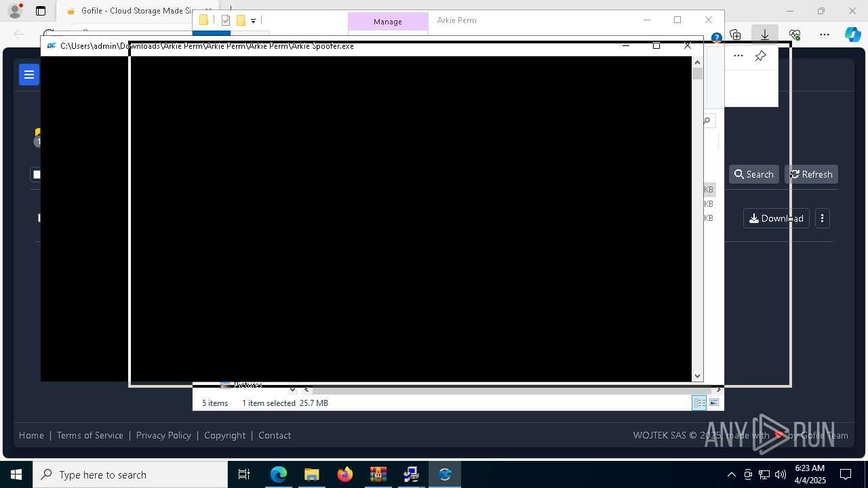Select the Gofile Cloud Storage tab
The image size is (868, 488).
click(136, 11)
